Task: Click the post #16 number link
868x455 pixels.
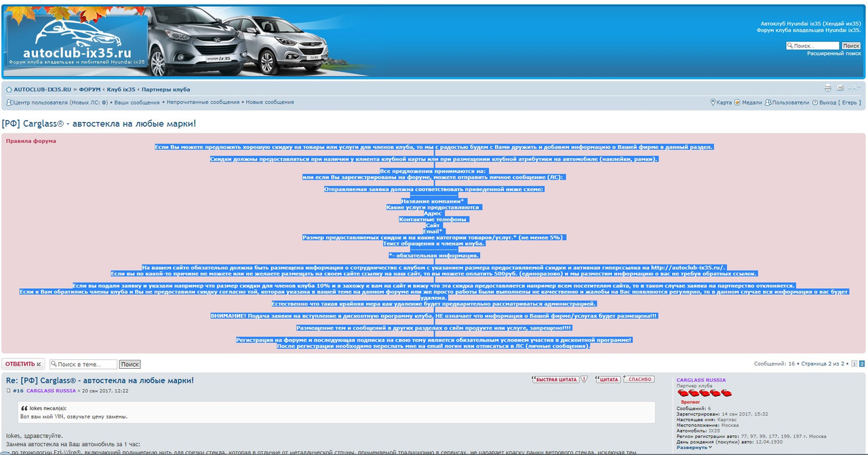Action: pos(18,391)
